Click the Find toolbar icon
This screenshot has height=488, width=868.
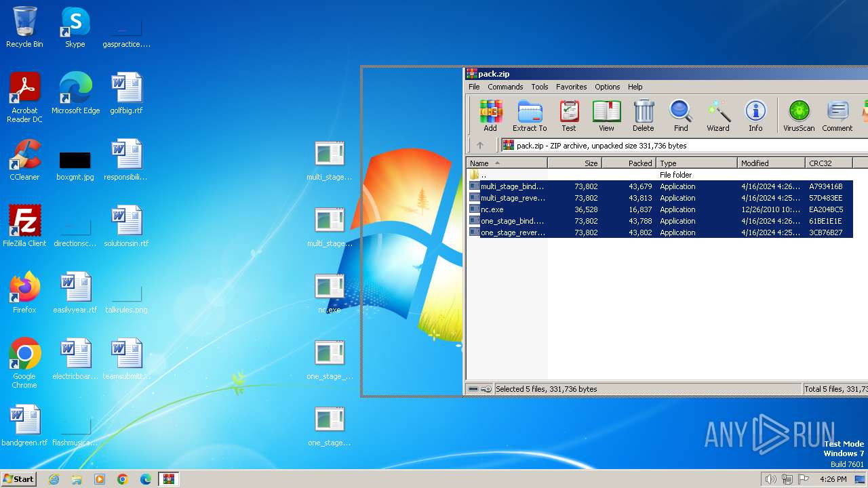681,116
